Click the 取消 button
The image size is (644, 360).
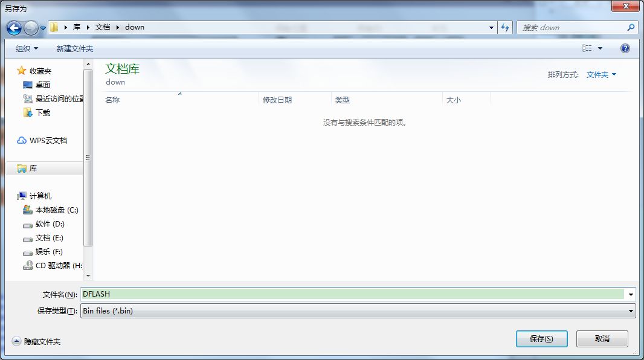(x=602, y=339)
